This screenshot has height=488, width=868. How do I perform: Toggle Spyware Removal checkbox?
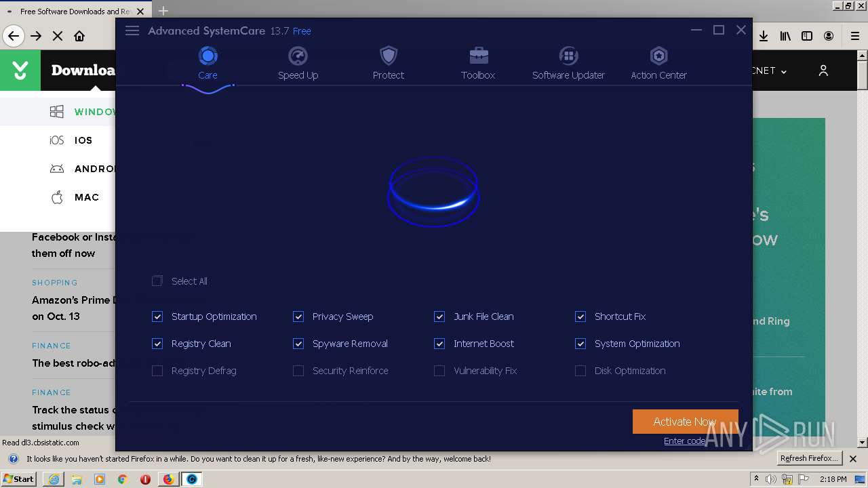click(x=298, y=344)
